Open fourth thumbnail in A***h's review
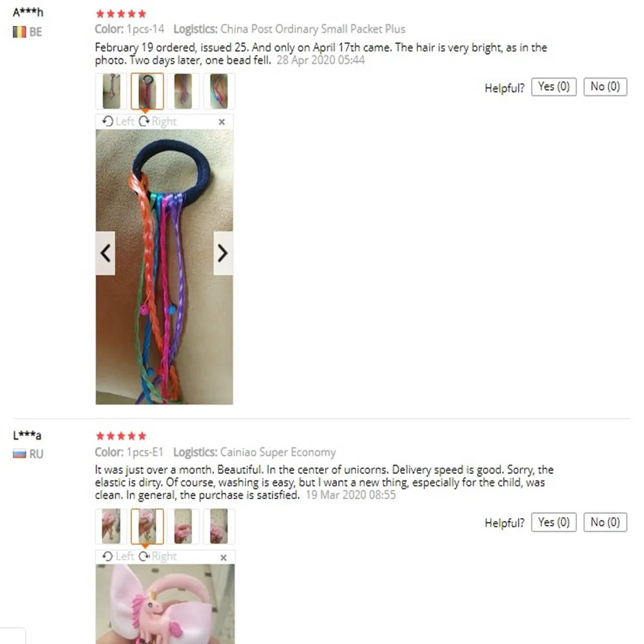 tap(219, 91)
